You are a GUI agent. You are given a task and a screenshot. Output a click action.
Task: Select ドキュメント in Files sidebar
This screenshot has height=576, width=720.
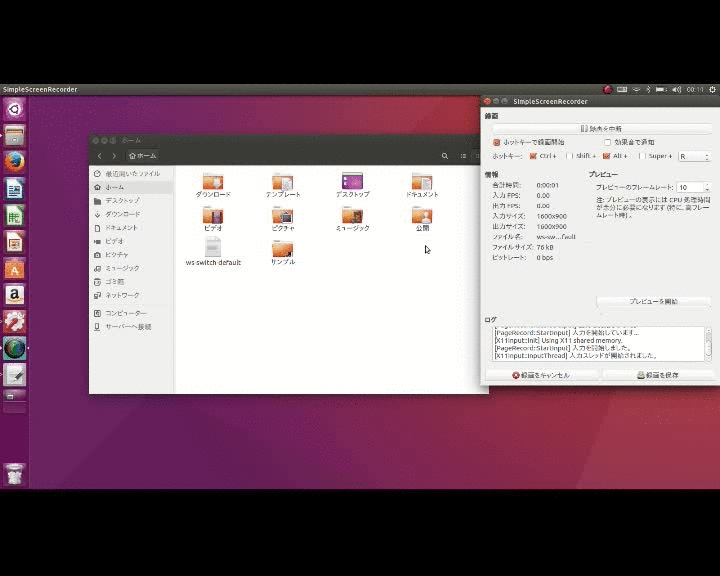[x=131, y=228]
